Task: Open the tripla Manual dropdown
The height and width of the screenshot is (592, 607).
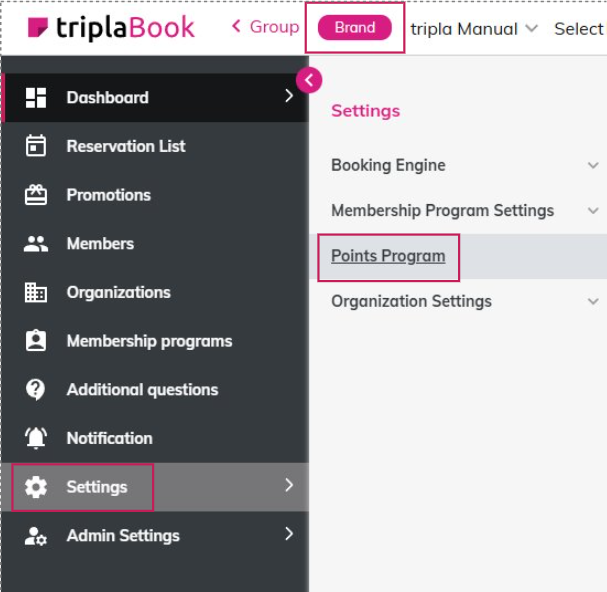Action: click(474, 29)
